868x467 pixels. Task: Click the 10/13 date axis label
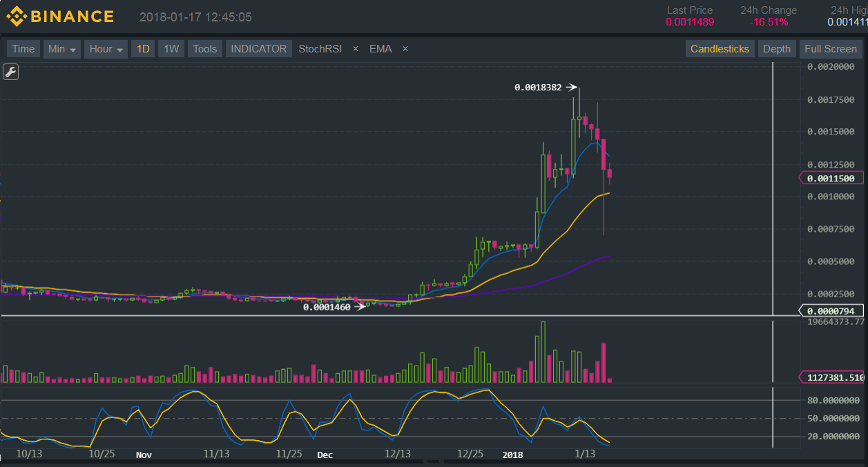[x=29, y=455]
